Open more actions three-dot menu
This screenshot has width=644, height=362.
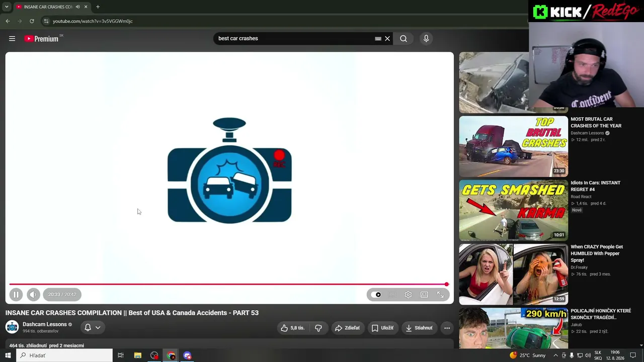click(447, 328)
